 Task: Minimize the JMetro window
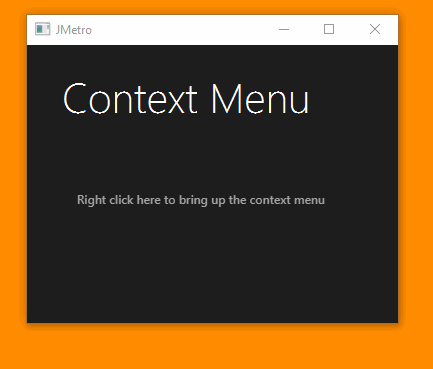[x=284, y=29]
